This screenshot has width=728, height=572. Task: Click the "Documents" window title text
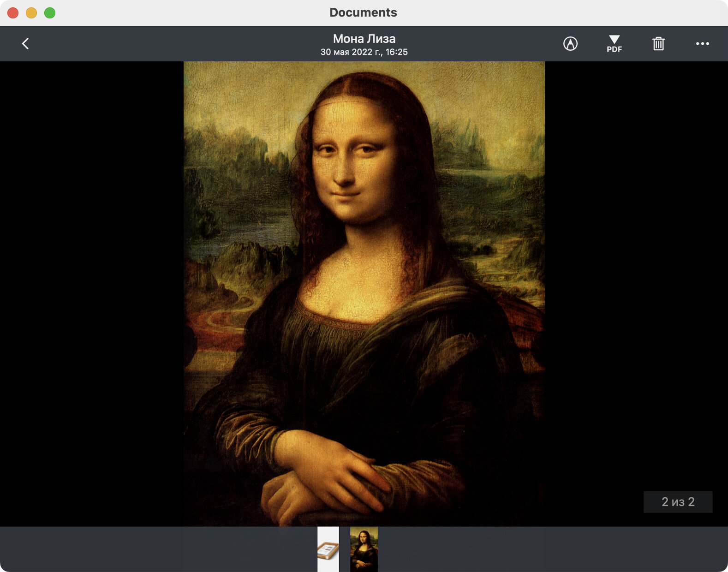tap(363, 12)
